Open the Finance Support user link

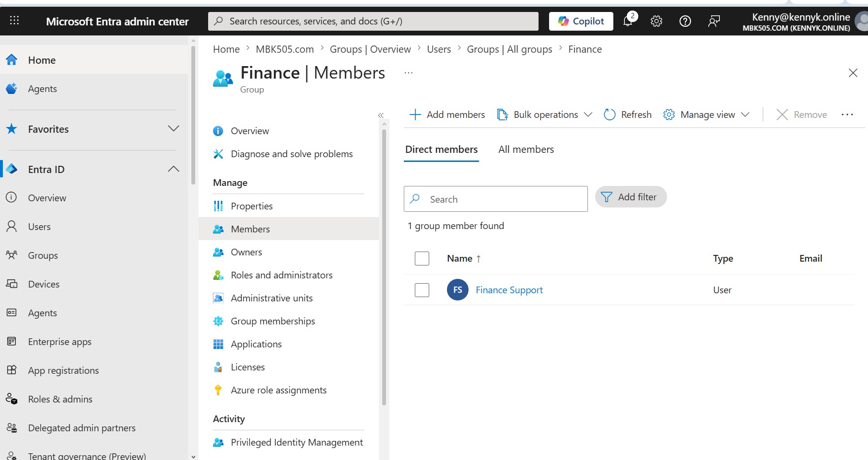click(509, 290)
